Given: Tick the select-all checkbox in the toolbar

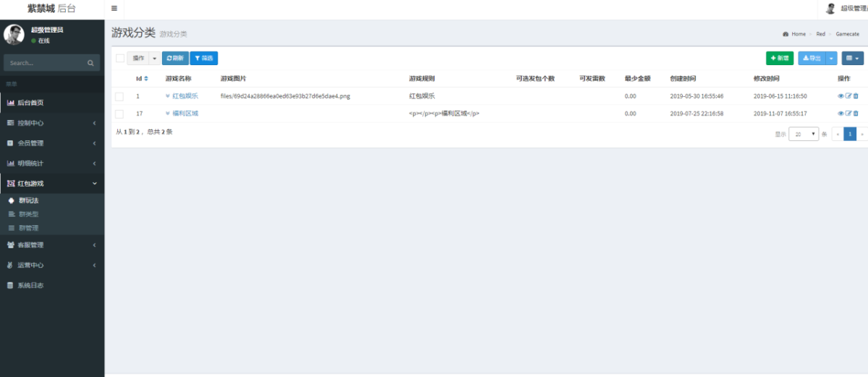Looking at the screenshot, I should point(120,58).
